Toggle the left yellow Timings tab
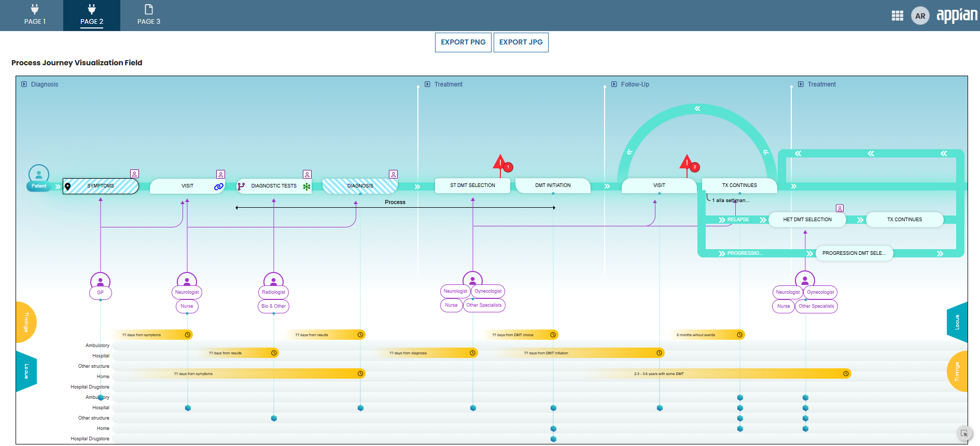Viewport: 980px width, 446px height. [x=26, y=322]
